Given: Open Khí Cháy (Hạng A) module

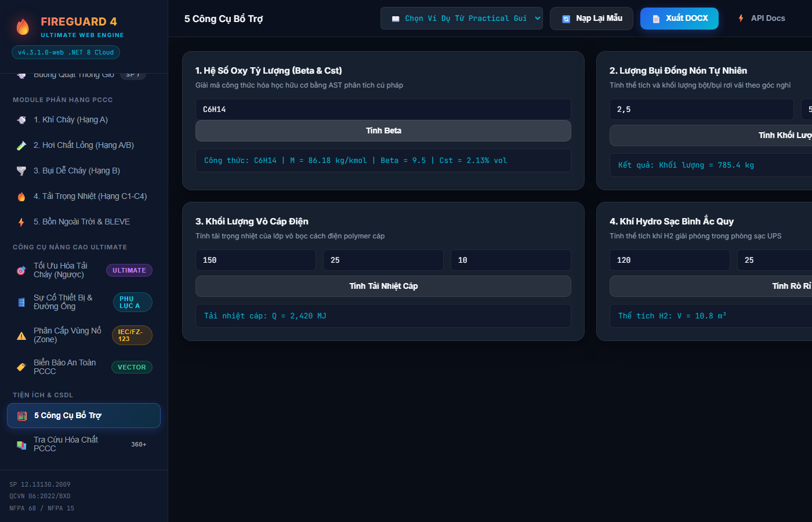Looking at the screenshot, I should (84, 120).
